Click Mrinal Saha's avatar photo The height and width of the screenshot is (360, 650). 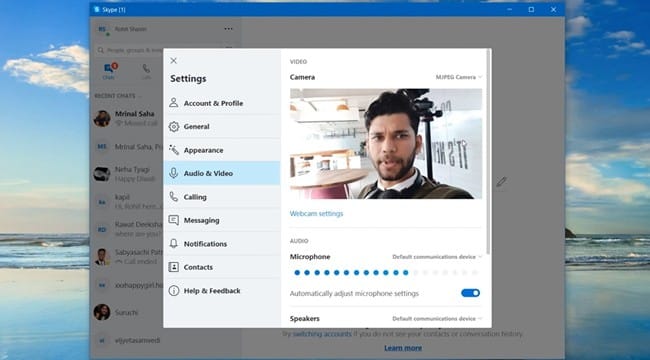click(102, 118)
